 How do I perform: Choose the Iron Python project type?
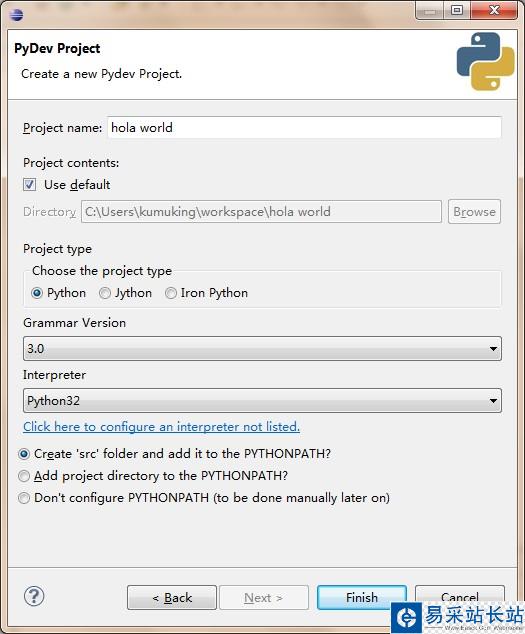(x=171, y=293)
